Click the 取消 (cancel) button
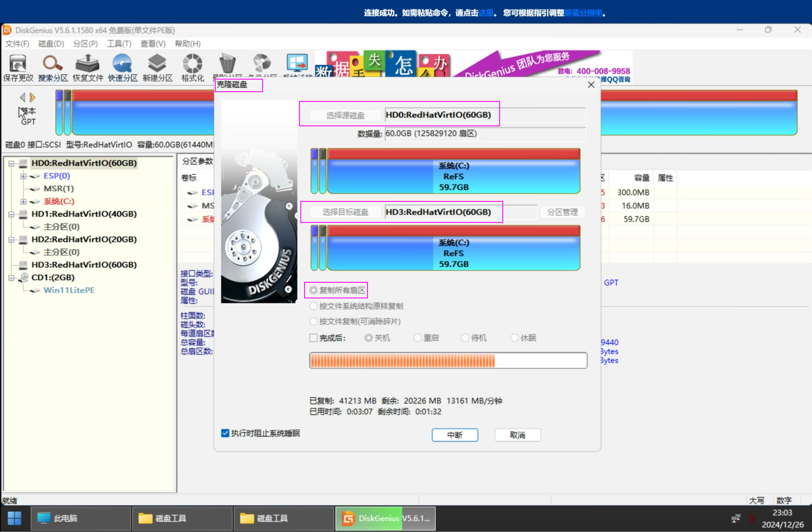Viewport: 812px width, 532px height. click(518, 435)
